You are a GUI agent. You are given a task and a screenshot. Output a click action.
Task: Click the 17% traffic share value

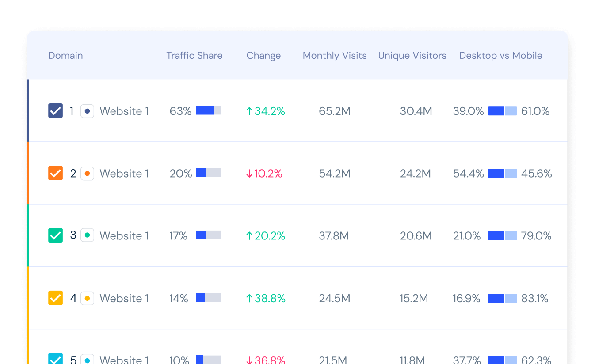[179, 236]
